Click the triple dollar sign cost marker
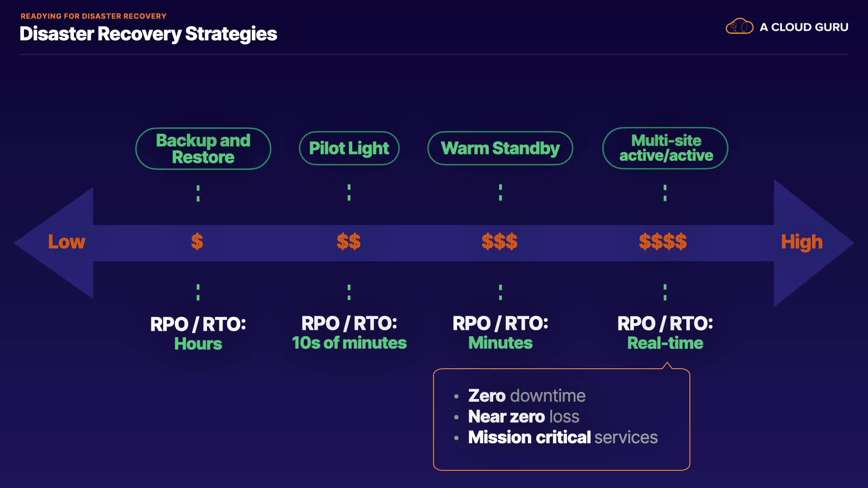The image size is (868, 488). tap(500, 242)
